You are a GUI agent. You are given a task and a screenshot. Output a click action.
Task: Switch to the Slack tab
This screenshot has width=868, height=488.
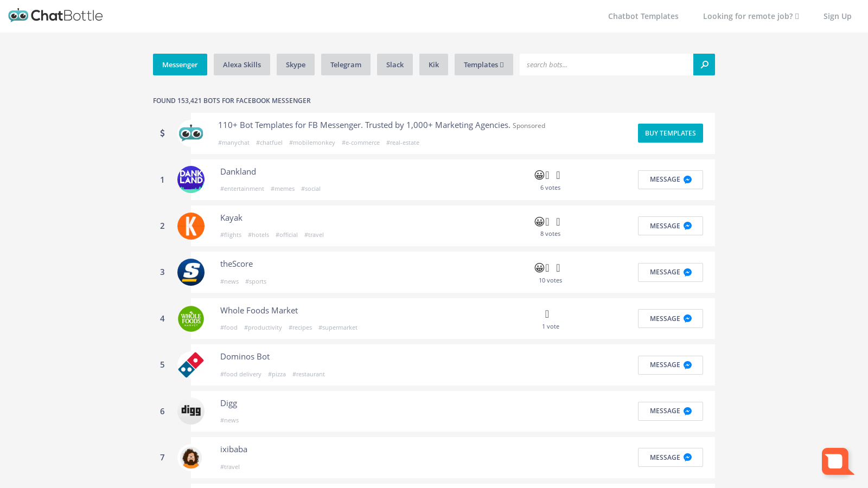coord(395,65)
